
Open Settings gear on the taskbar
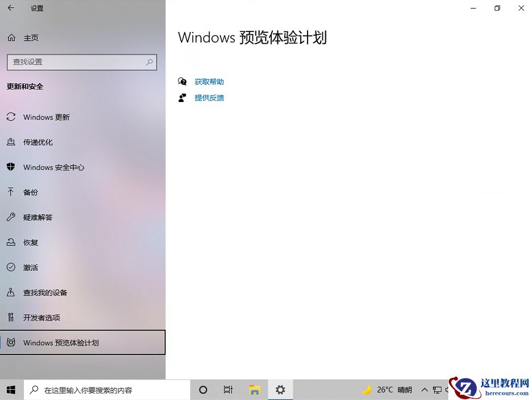tap(280, 390)
